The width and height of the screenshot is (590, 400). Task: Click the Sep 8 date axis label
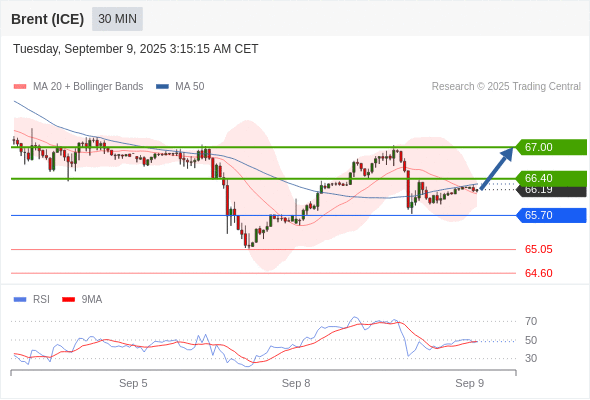pos(296,383)
